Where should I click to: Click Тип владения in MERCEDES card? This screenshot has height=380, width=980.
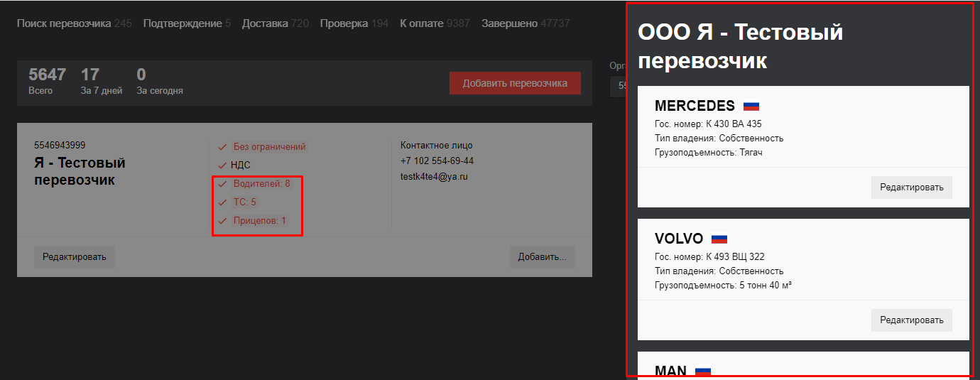[719, 138]
